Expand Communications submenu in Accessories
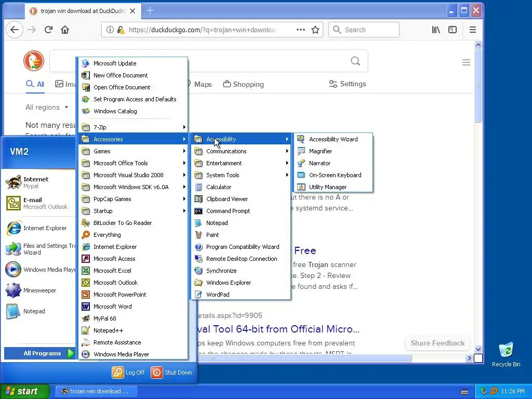Image resolution: width=532 pixels, height=399 pixels. [241, 151]
